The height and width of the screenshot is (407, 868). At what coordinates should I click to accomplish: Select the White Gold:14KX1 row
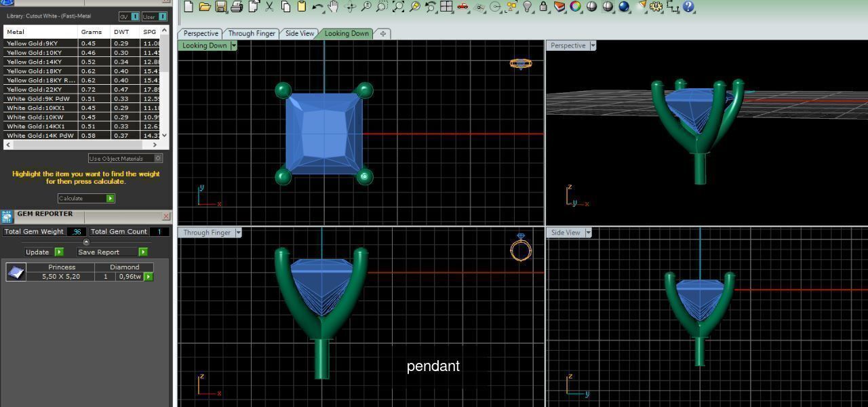[82, 125]
